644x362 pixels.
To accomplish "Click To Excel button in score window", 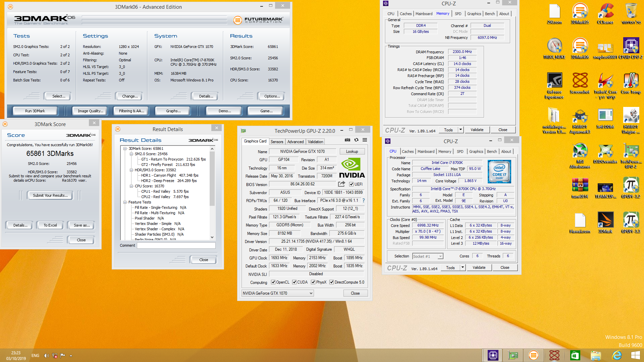I will [50, 225].
